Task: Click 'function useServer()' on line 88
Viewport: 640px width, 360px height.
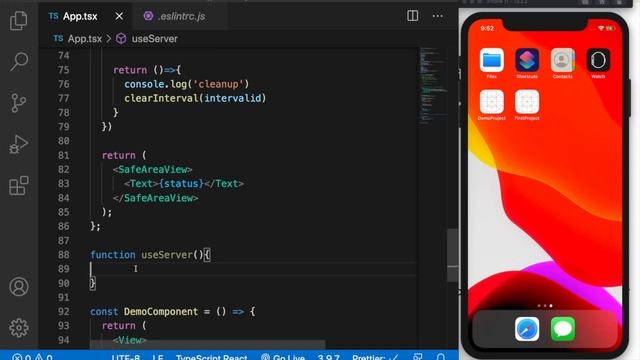Action: [146, 255]
